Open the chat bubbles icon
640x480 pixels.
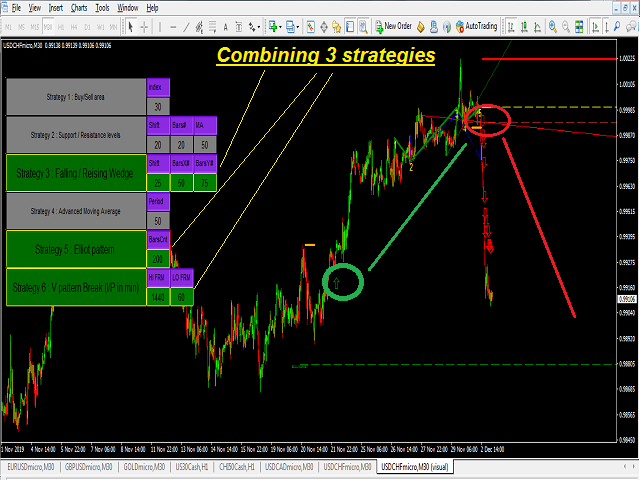tap(631, 27)
